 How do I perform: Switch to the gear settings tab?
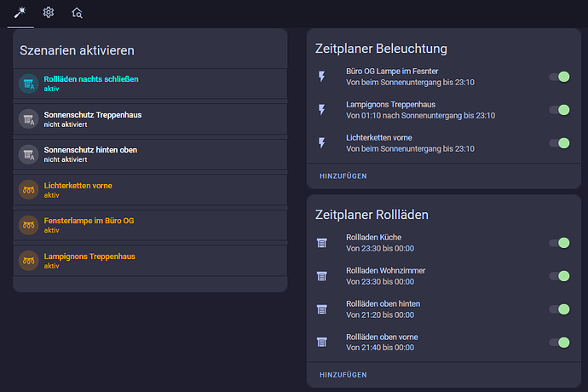point(49,13)
